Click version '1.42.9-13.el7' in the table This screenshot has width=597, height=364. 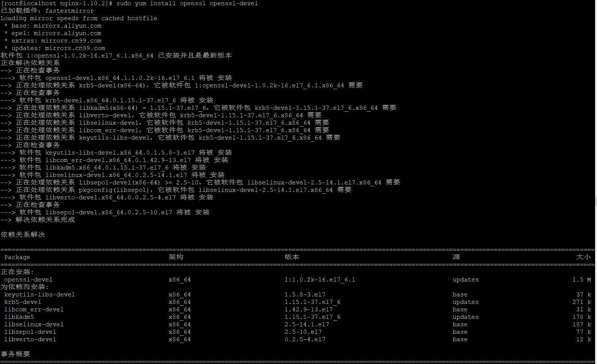[x=309, y=309]
